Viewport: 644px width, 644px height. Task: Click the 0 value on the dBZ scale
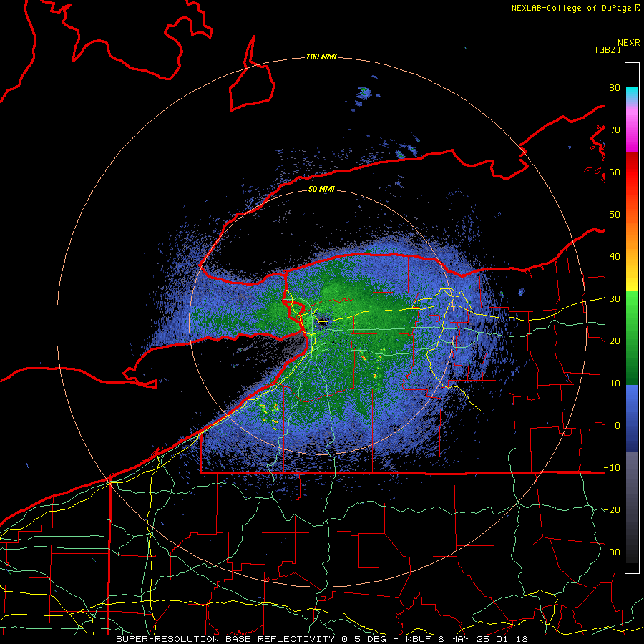618,426
